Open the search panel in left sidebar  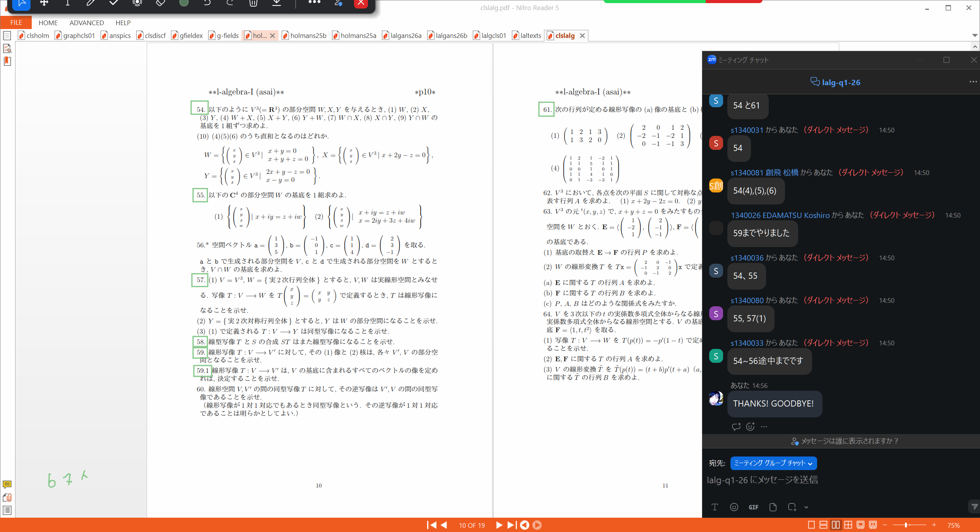pyautogui.click(x=7, y=48)
